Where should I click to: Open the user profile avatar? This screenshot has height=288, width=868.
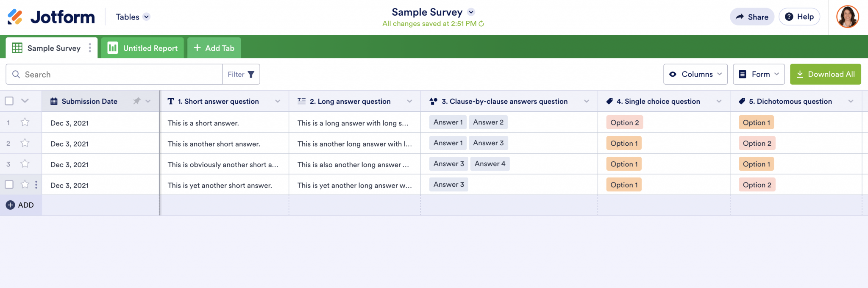(847, 17)
